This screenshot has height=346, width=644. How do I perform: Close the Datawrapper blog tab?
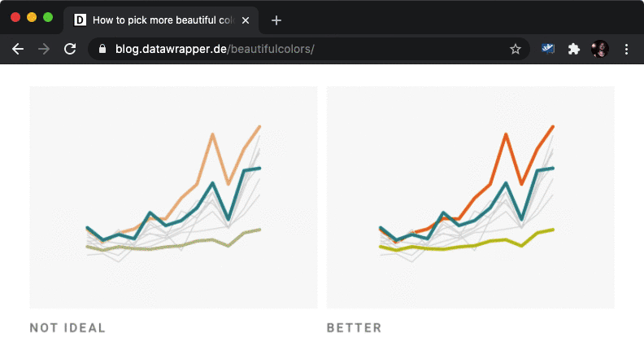pyautogui.click(x=246, y=20)
